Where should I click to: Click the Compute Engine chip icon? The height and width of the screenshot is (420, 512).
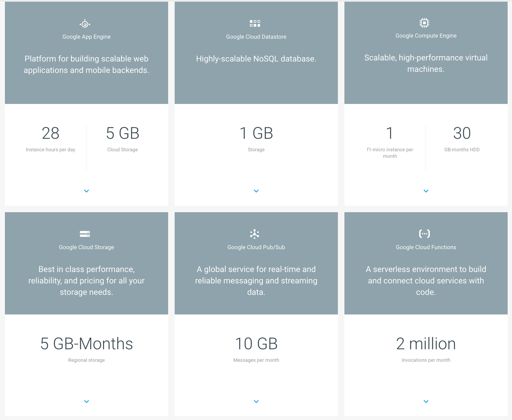pyautogui.click(x=424, y=23)
